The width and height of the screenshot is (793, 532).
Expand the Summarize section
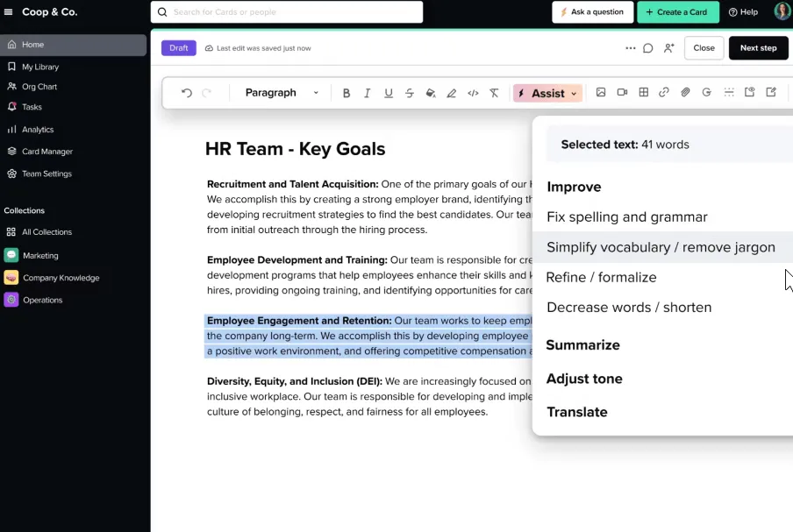pos(582,345)
